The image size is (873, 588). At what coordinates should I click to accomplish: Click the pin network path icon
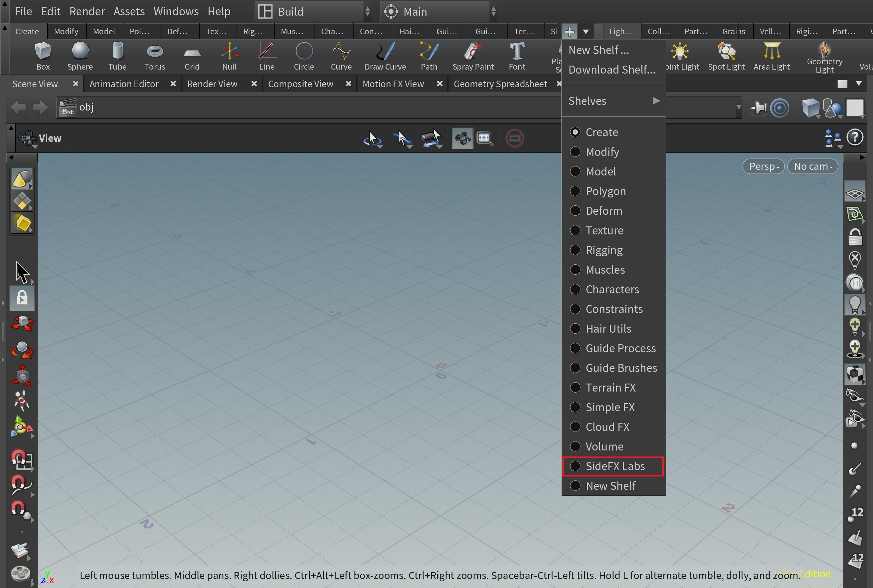click(758, 108)
